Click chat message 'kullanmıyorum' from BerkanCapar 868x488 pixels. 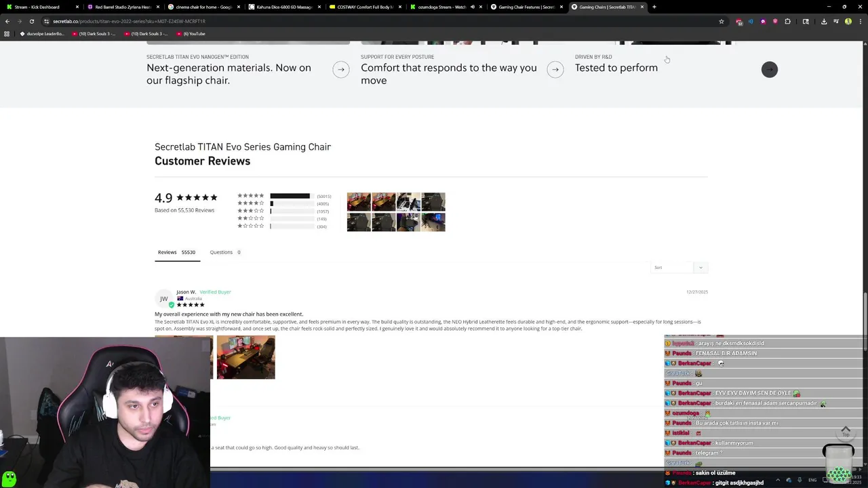pyautogui.click(x=734, y=443)
